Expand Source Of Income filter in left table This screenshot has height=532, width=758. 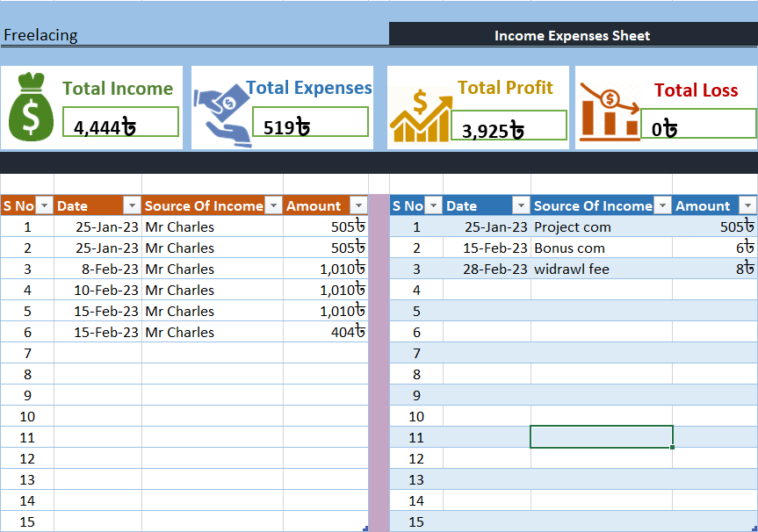click(273, 206)
